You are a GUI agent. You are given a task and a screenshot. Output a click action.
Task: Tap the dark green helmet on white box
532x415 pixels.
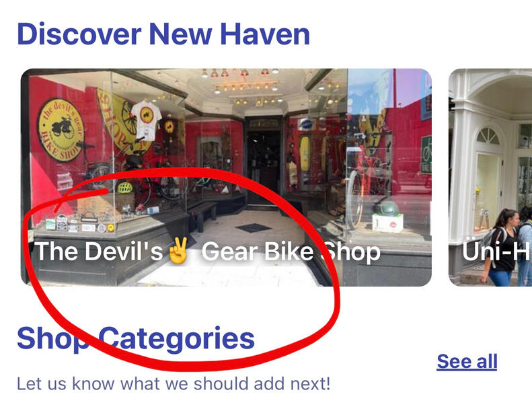[387, 208]
